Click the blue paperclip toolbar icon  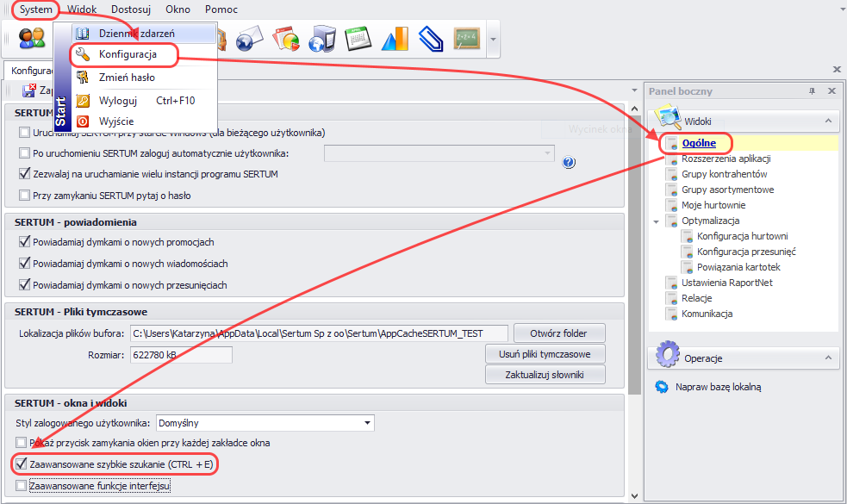(x=430, y=39)
